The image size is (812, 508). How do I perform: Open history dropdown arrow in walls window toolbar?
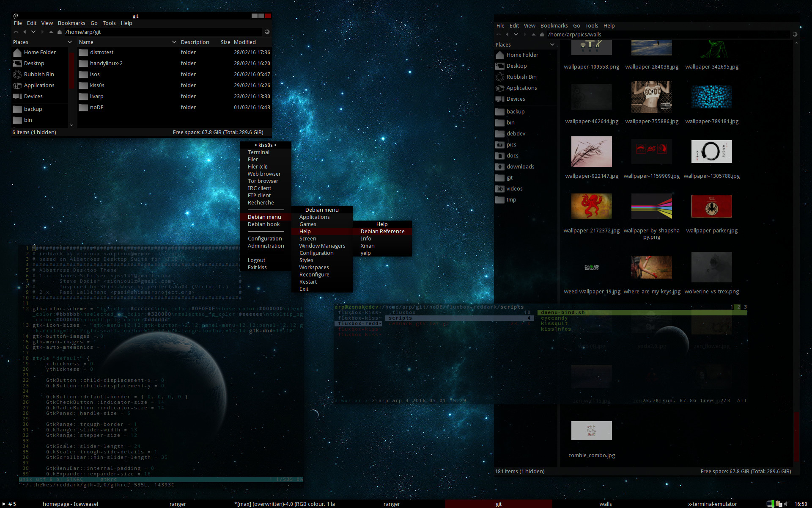coord(516,34)
